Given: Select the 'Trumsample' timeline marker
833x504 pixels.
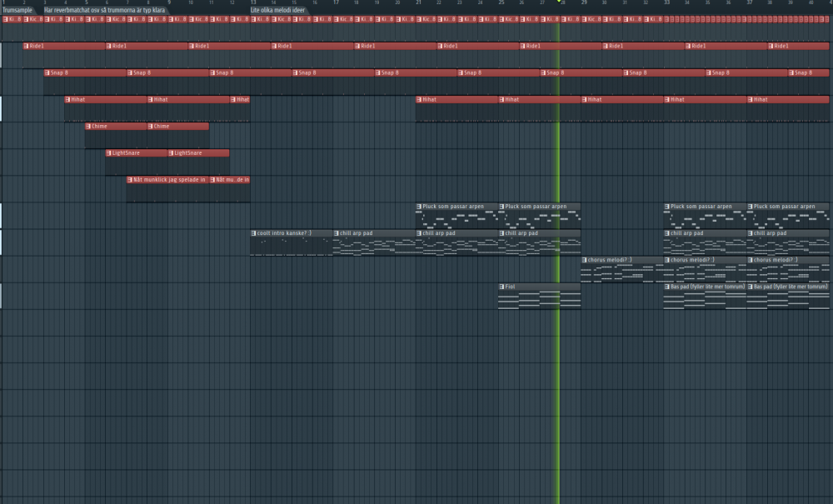Looking at the screenshot, I should [18, 10].
